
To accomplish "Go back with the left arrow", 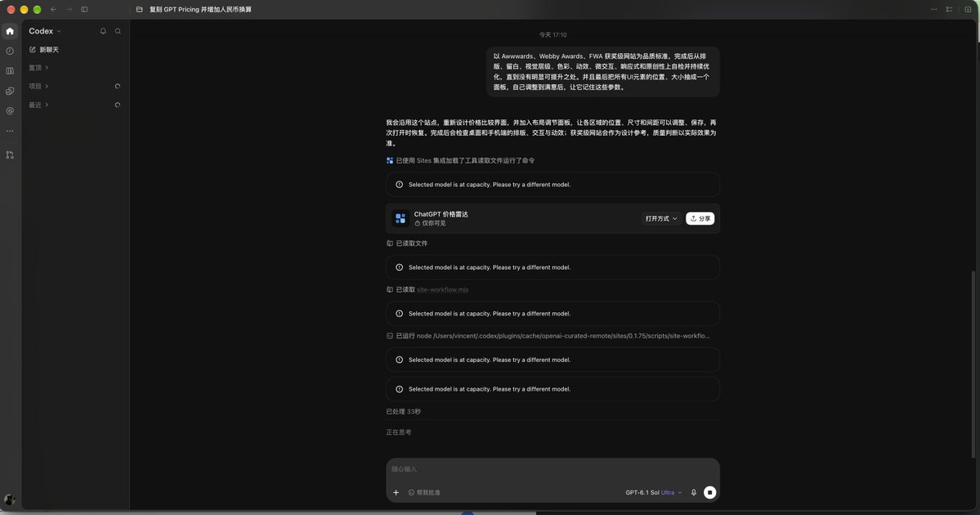I will 54,9.
